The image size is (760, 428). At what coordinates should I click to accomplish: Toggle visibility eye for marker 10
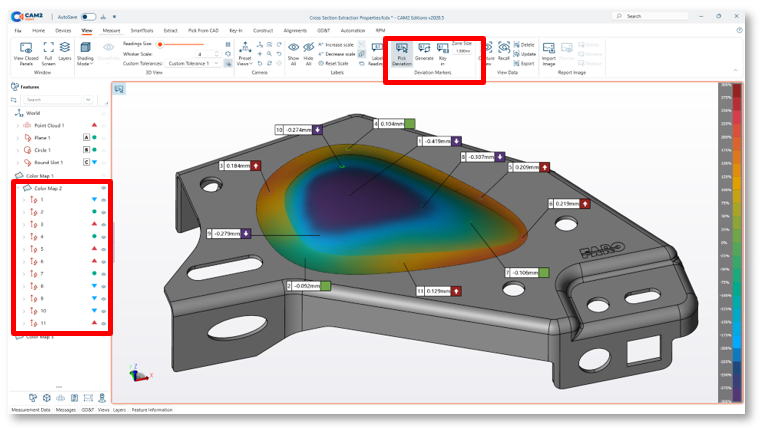point(103,311)
